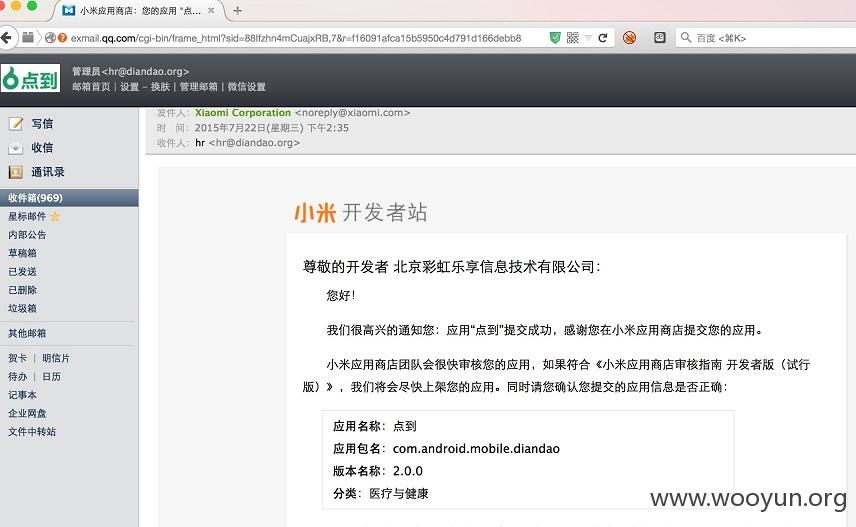Click 管理员 account name in header
This screenshot has height=527, width=856.
(x=86, y=72)
